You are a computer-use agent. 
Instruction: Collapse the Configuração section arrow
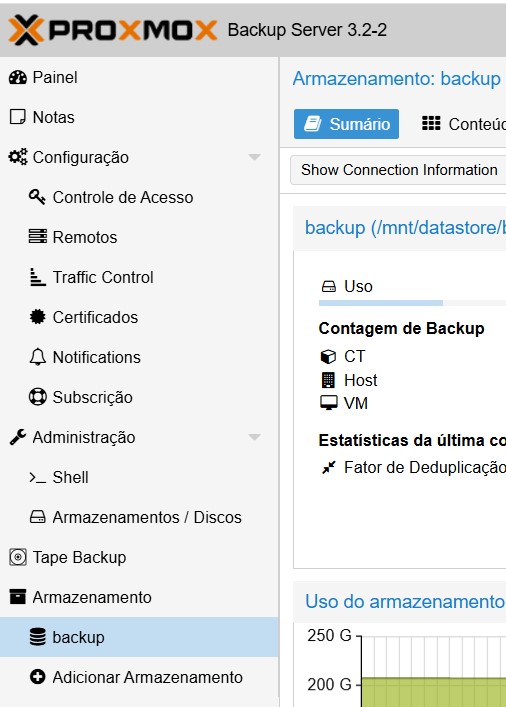[254, 157]
